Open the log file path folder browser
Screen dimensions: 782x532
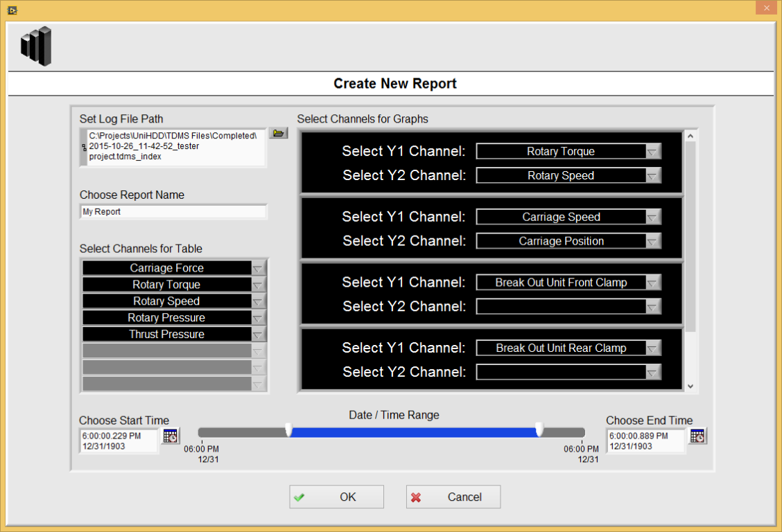pos(279,133)
